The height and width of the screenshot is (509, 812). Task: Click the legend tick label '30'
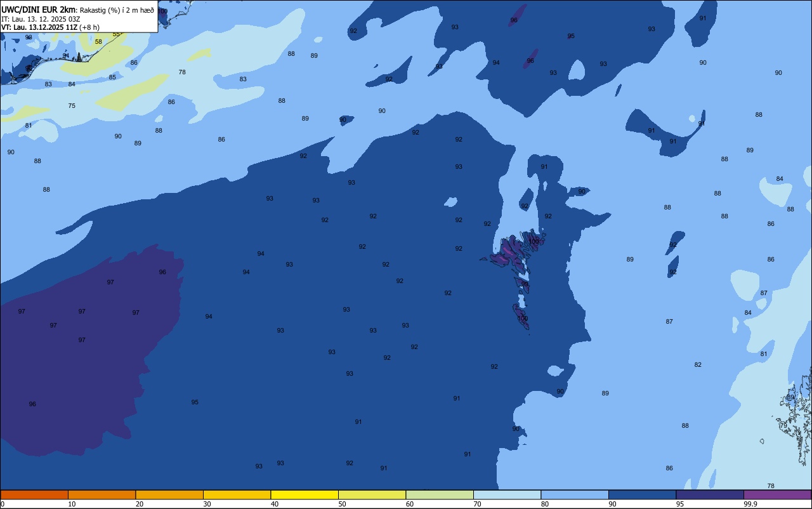point(207,504)
